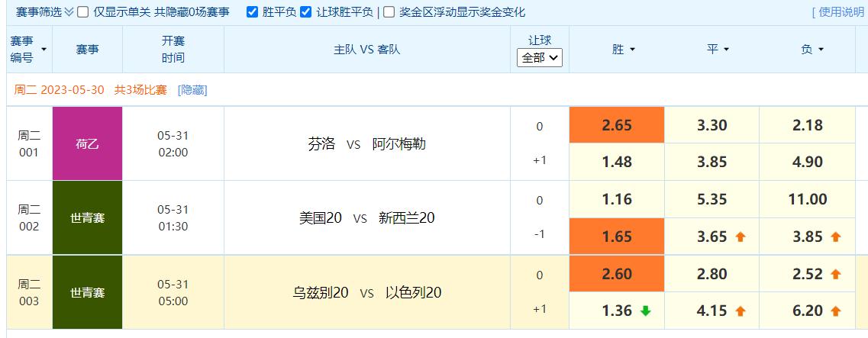868x338 pixels.
Task: Click 世青赛 tag for match 003
Action: pos(88,292)
